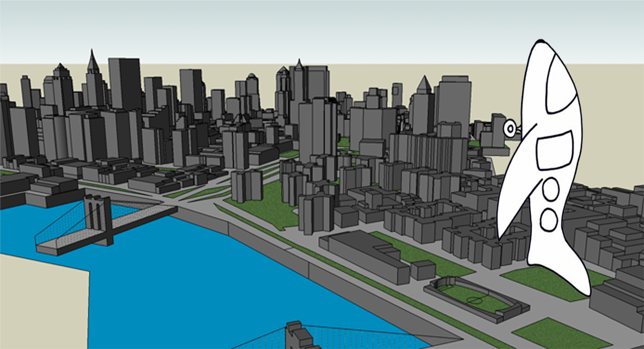Select the small round knob on rocket's side

coord(511,129)
